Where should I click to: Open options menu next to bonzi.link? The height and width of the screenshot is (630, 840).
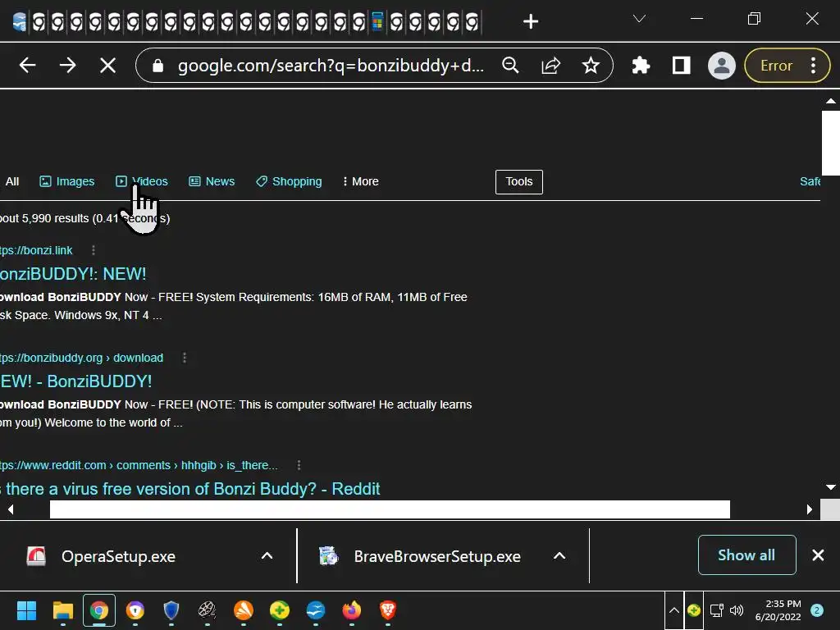[94, 250]
